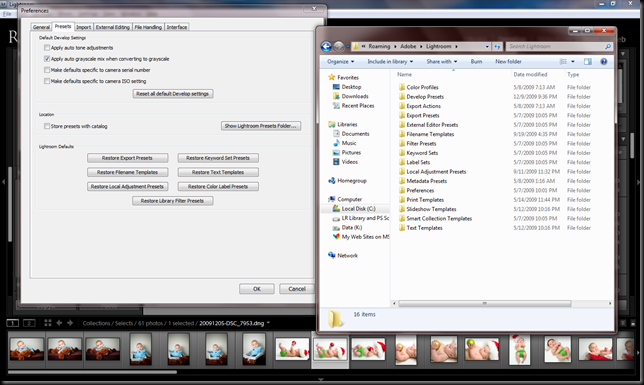Select first baby photo thumbnail in filmstrip
The height and width of the screenshot is (385, 644).
(27, 349)
